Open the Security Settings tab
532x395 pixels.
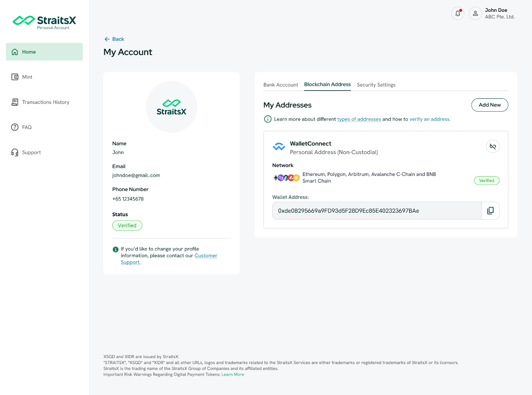tap(376, 85)
